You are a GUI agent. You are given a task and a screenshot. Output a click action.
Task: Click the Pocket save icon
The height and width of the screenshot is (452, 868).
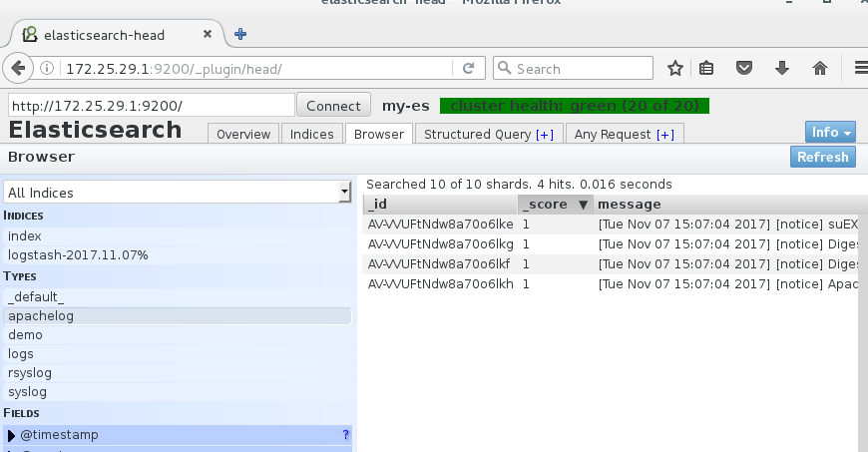pyautogui.click(x=744, y=68)
